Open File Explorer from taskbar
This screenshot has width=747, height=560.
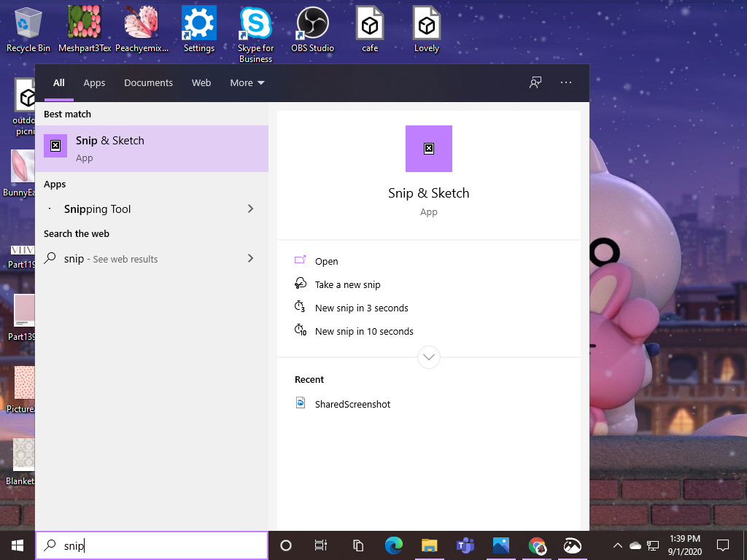429,545
